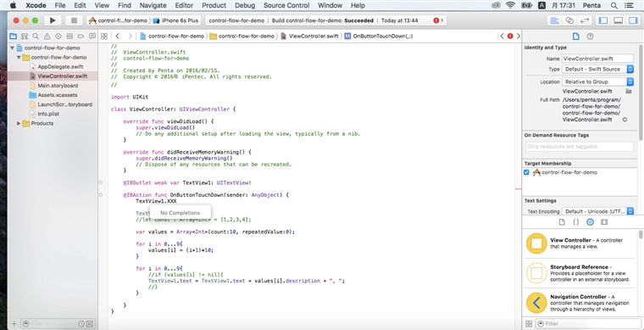Toggle the utilities pane visibility
Screen dimensions: 644x330
[x=633, y=20]
